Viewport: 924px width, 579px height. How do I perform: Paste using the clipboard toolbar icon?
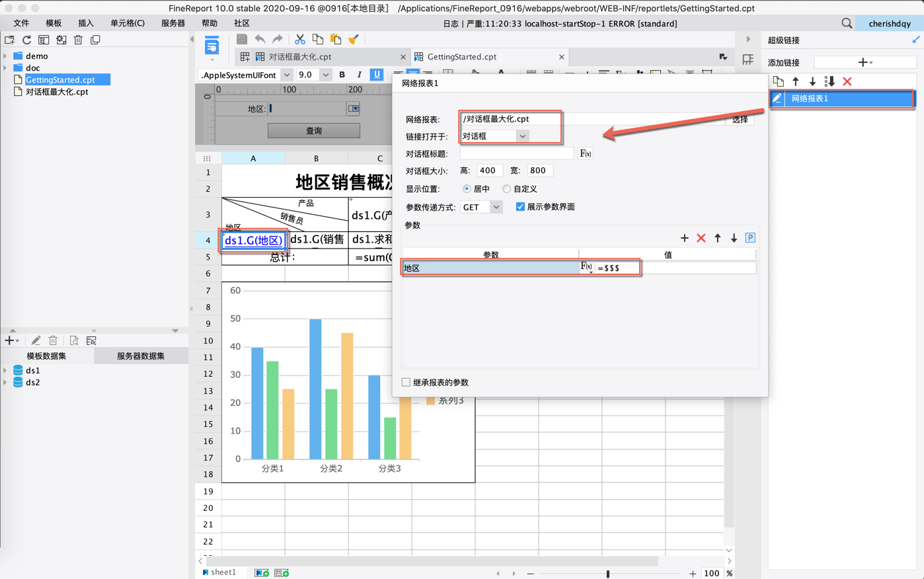[336, 40]
